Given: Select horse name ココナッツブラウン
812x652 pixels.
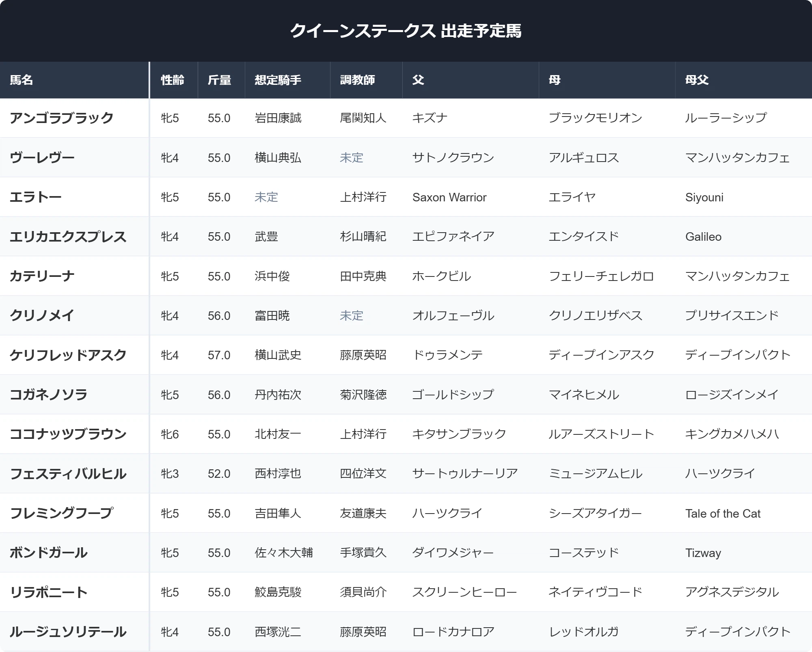Looking at the screenshot, I should click(68, 434).
